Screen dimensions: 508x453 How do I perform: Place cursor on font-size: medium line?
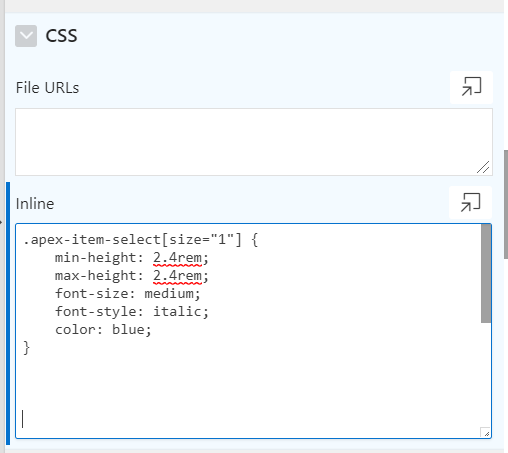[128, 294]
